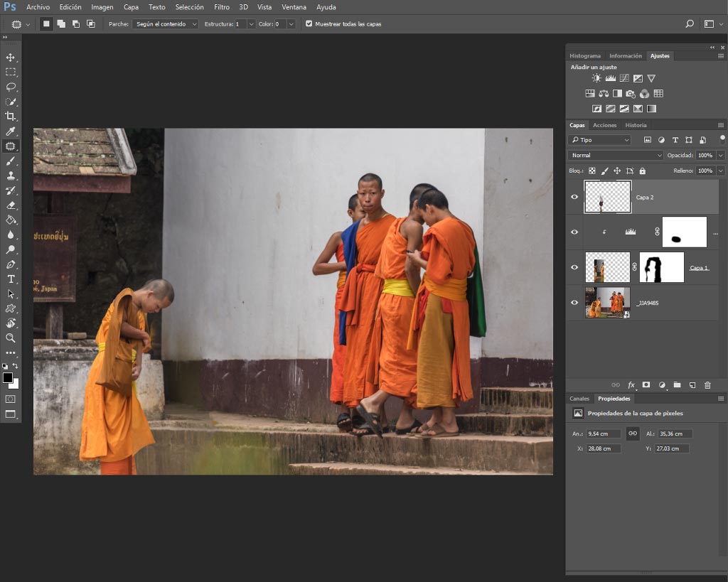This screenshot has height=582, width=728.
Task: Add a layer mask
Action: tap(646, 385)
